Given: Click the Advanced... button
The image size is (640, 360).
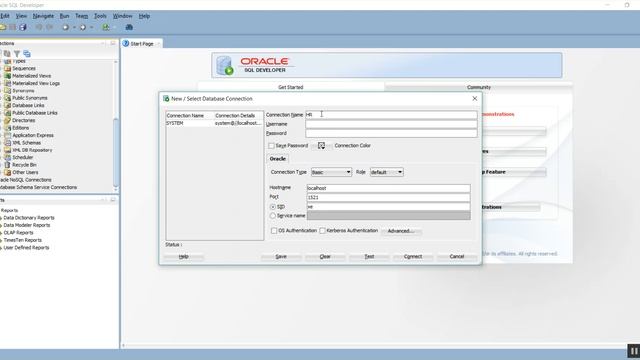Looking at the screenshot, I should click(x=401, y=231).
